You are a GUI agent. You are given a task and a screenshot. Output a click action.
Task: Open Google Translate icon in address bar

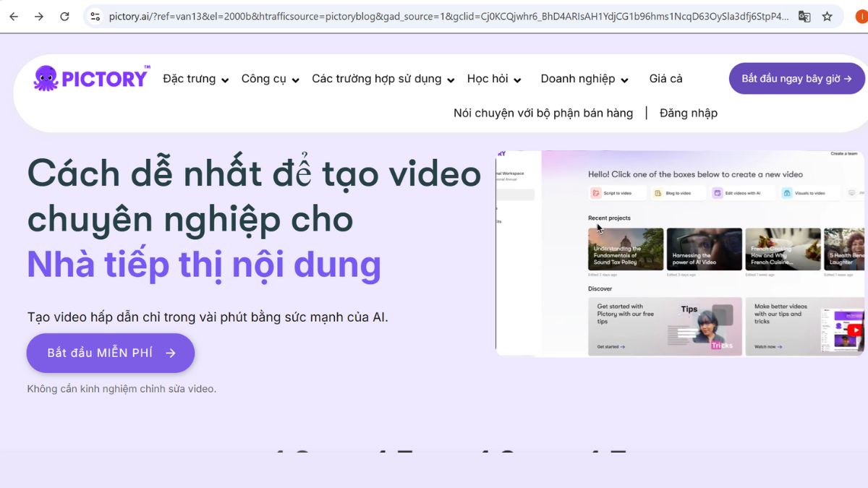[804, 14]
